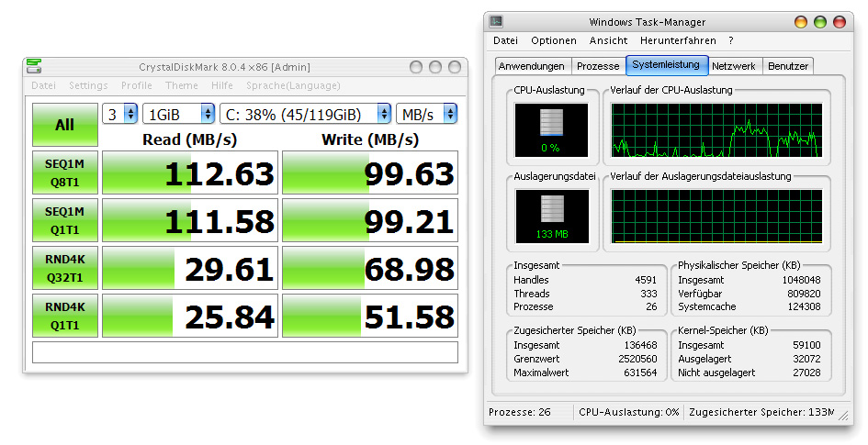Click the Task-Manager title bar icon
This screenshot has width=868, height=445.
496,21
